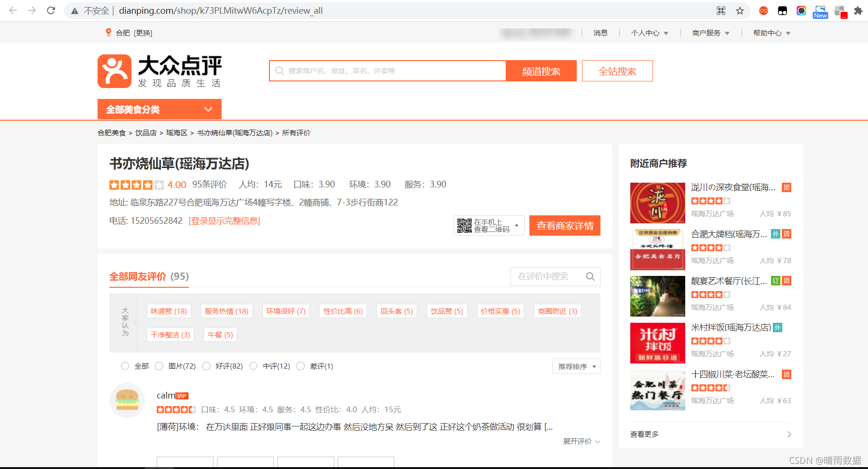Image resolution: width=868 pixels, height=469 pixels.
Task: Expand review with 展开评价
Action: coord(582,441)
